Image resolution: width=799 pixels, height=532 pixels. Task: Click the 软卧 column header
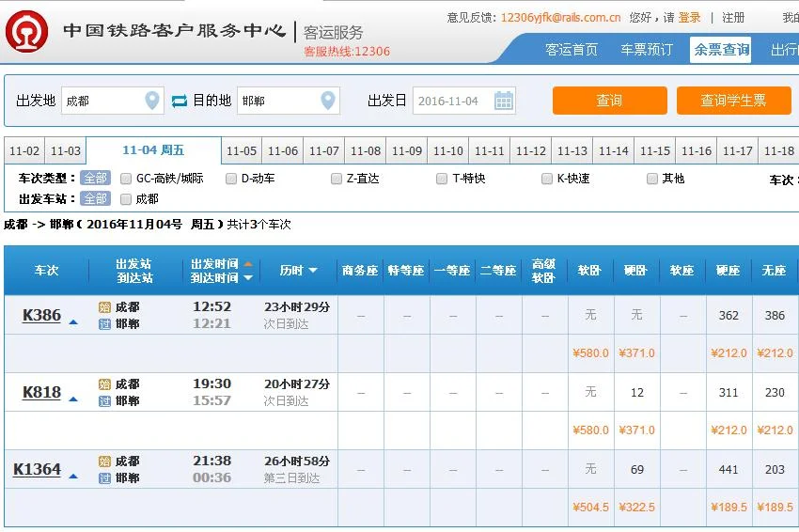(x=590, y=271)
